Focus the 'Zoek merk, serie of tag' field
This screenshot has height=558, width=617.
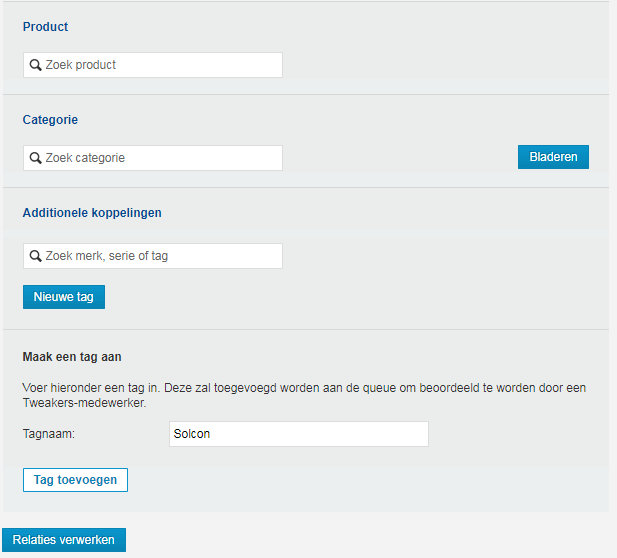[160, 256]
